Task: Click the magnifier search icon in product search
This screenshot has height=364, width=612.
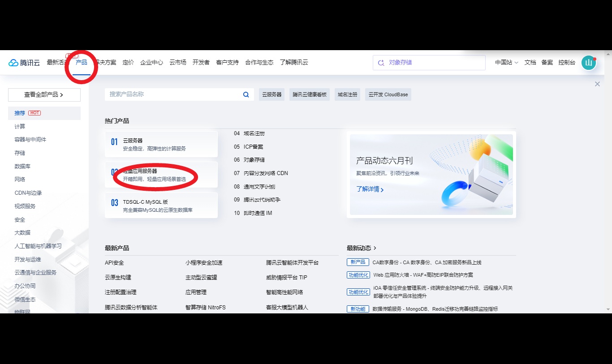Action: click(246, 94)
